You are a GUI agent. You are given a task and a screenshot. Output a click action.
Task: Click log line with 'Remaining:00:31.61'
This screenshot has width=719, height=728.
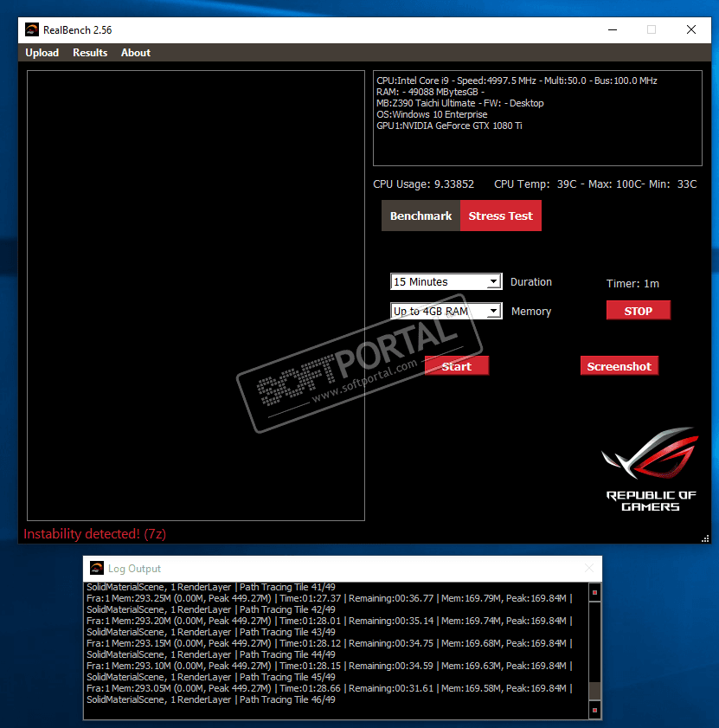click(330, 688)
